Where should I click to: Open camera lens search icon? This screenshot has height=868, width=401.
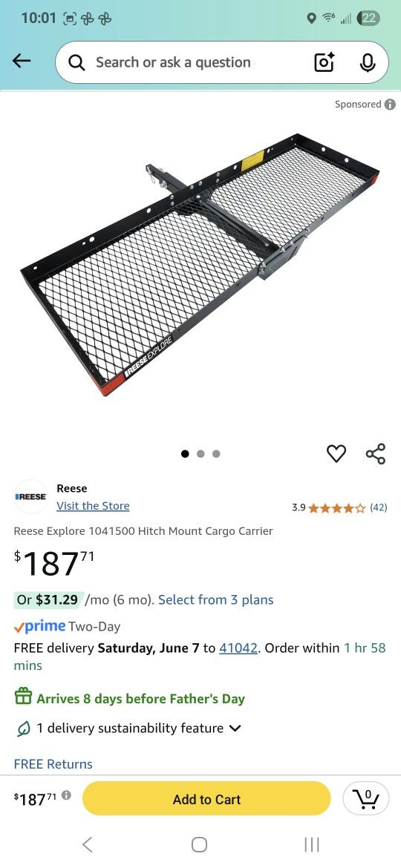325,62
